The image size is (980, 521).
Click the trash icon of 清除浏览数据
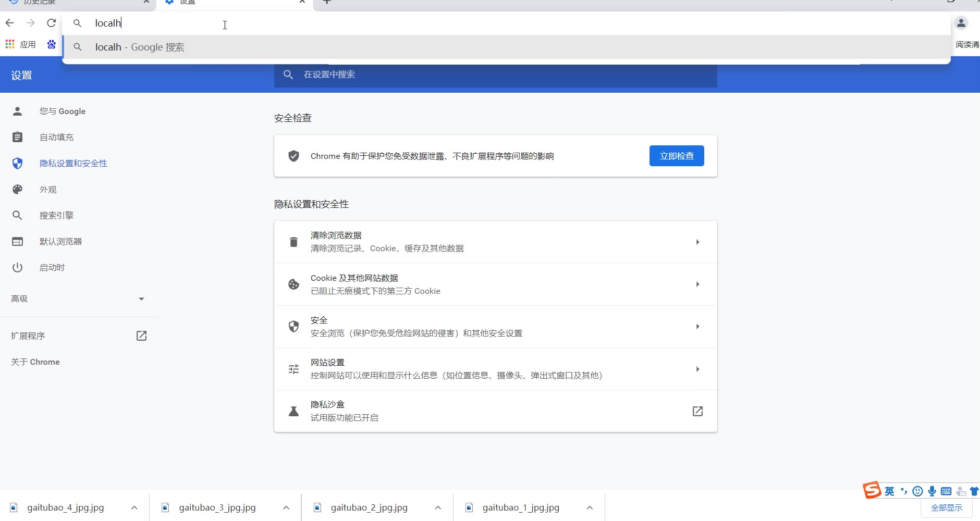coord(294,242)
